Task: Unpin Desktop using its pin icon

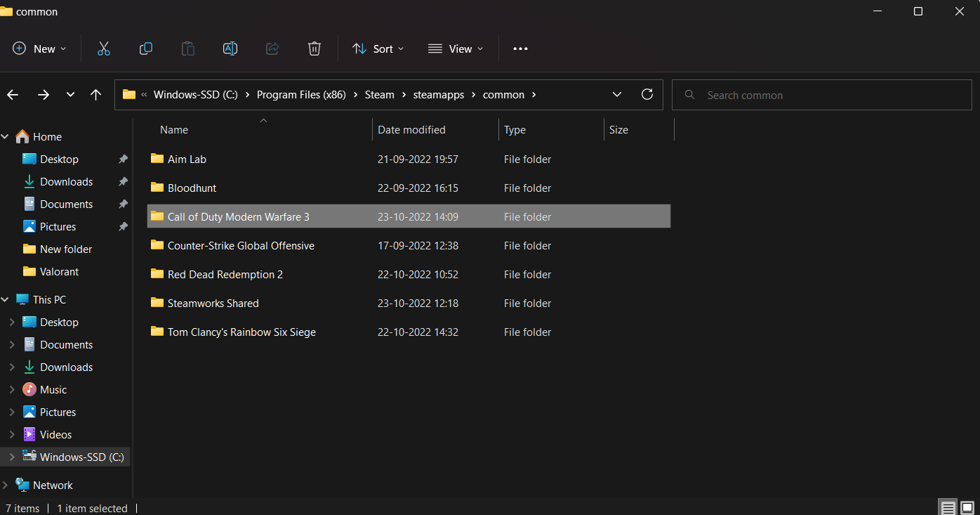Action: (123, 159)
